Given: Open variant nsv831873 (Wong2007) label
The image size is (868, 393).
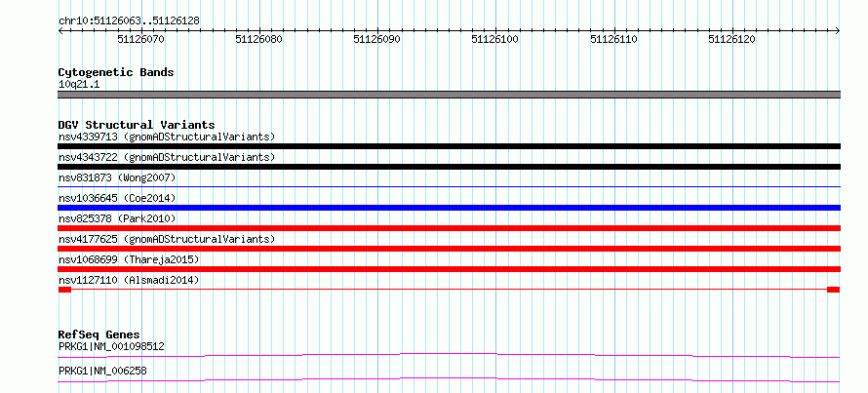Looking at the screenshot, I should click(117, 177).
